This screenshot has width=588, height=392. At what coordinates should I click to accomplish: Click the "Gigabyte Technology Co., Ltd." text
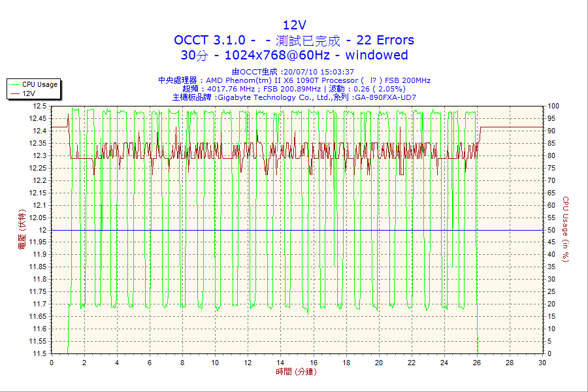click(274, 98)
